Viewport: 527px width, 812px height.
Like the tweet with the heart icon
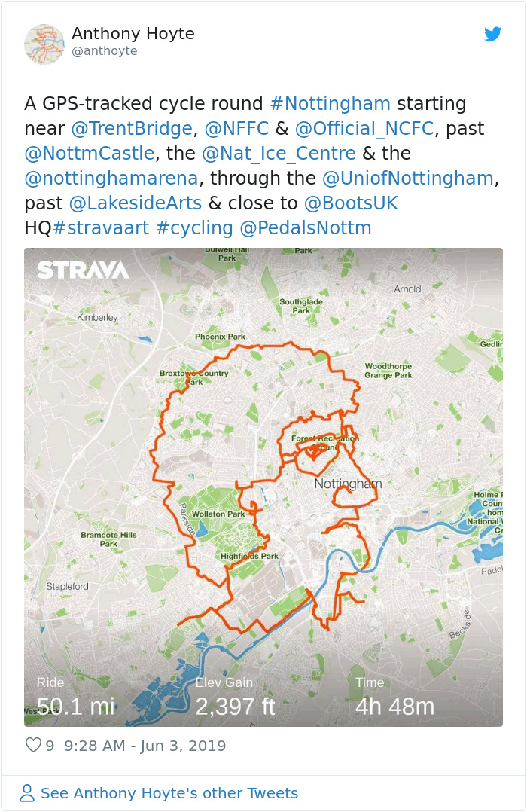point(33,745)
